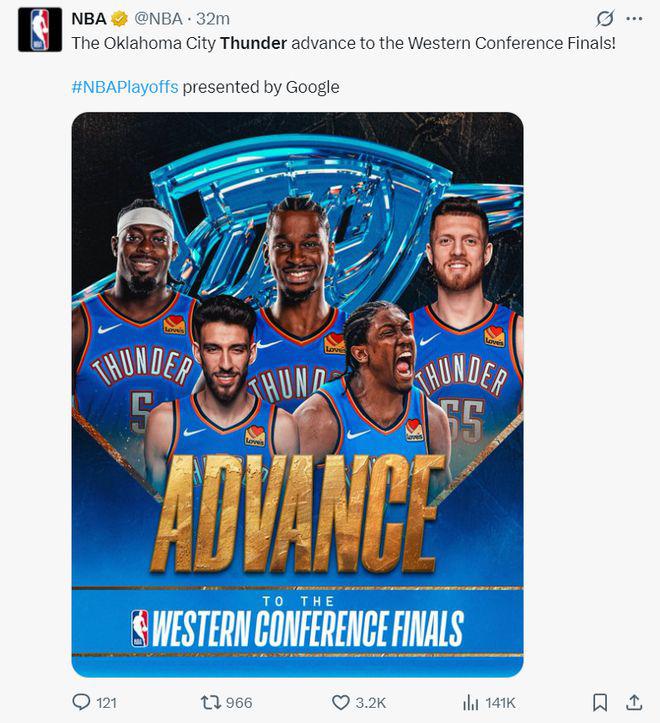Open the Thunder advance poster image

click(297, 395)
